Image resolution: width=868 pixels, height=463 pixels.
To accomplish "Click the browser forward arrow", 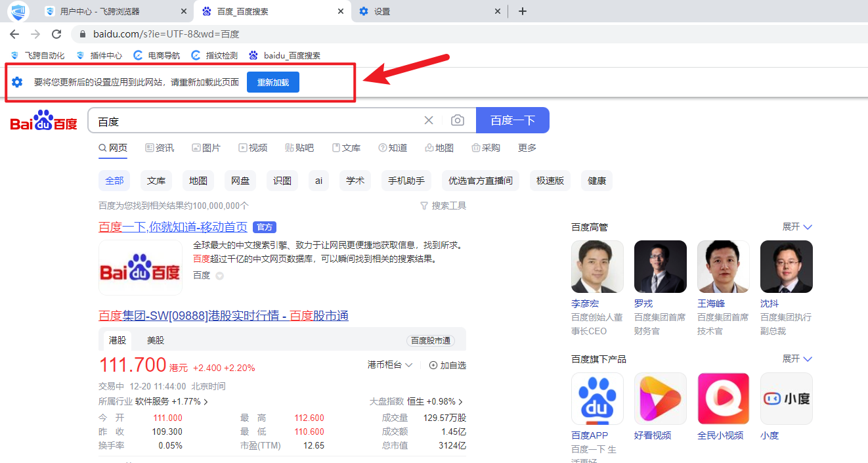I will coord(35,34).
